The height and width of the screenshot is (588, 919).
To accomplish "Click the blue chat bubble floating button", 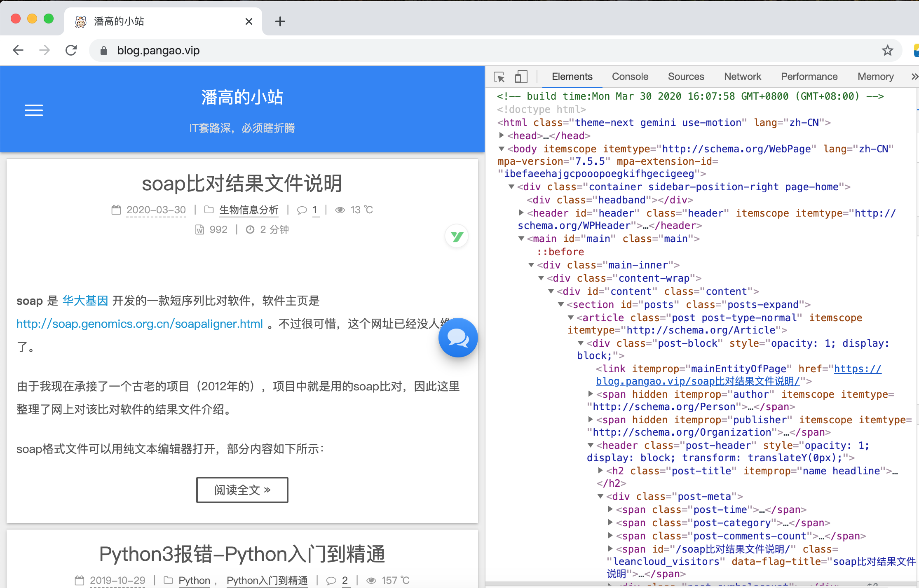I will point(458,338).
